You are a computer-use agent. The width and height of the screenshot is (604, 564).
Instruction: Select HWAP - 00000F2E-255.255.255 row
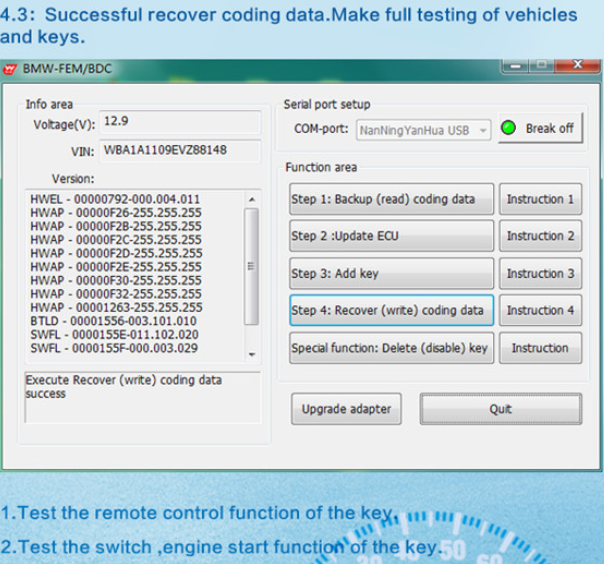[116, 267]
